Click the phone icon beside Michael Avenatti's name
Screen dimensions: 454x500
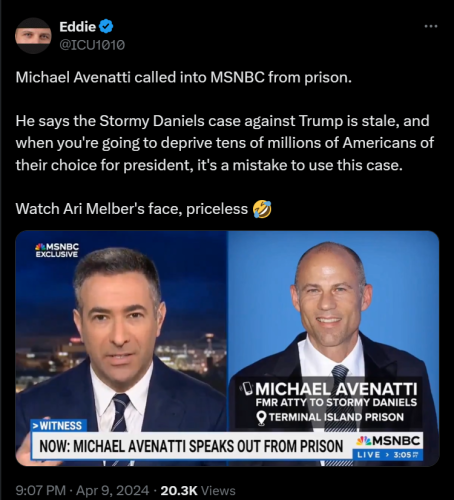[247, 388]
